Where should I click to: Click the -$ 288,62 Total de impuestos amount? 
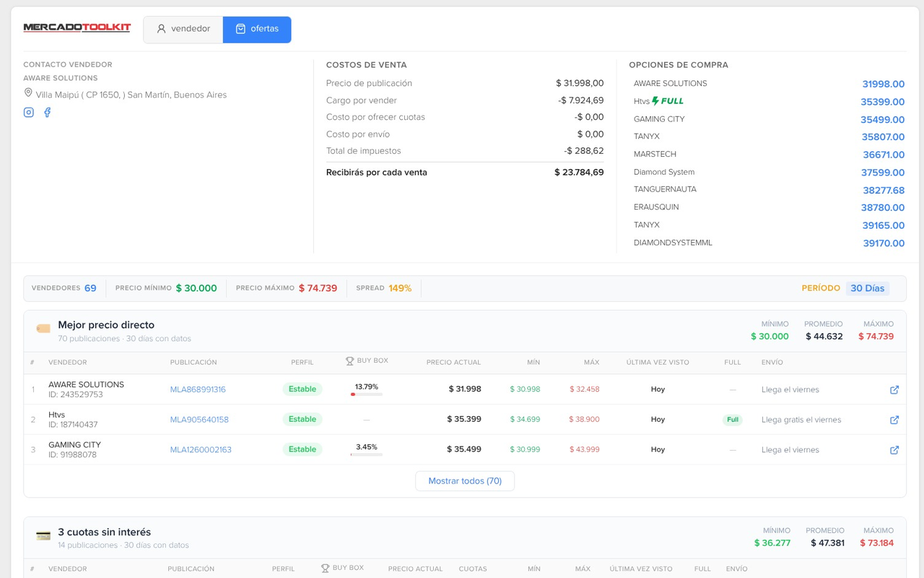click(x=584, y=151)
